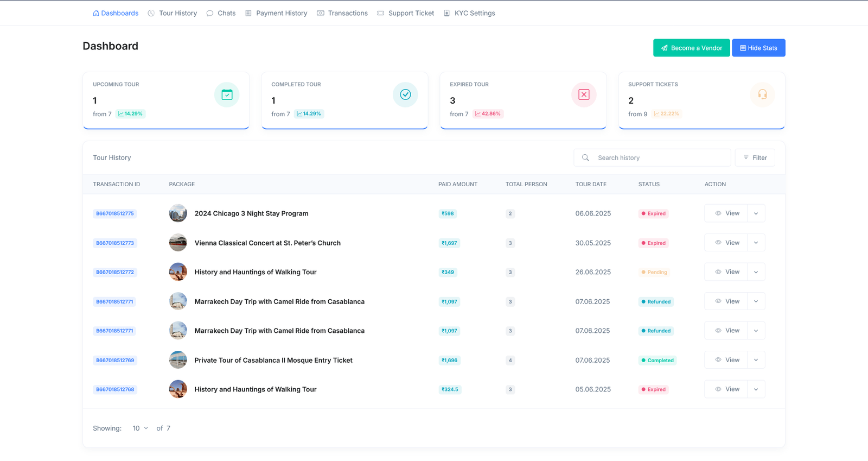Go to Payment History tab
The height and width of the screenshot is (461, 868).
[x=276, y=14]
